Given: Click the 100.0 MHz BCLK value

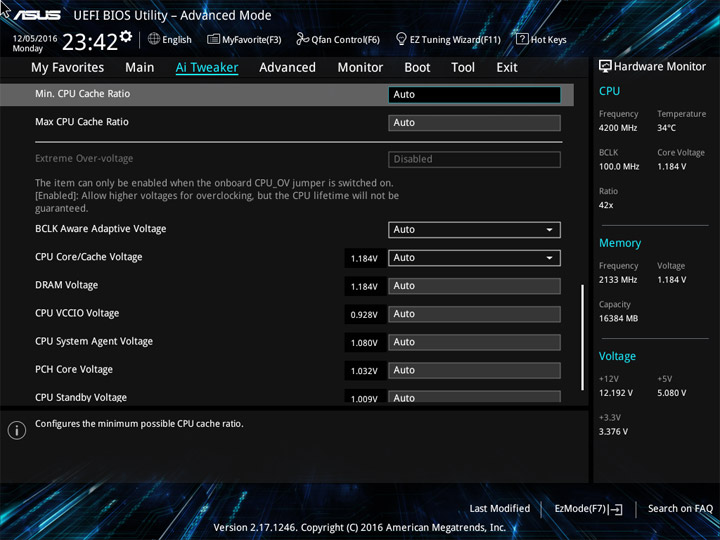Looking at the screenshot, I should (619, 167).
